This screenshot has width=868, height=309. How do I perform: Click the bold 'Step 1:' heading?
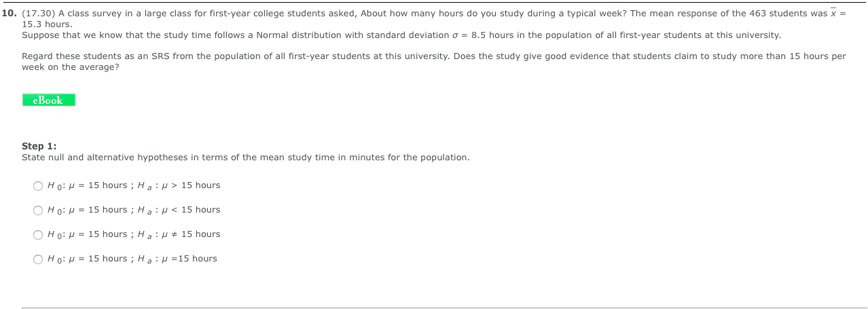[39, 146]
